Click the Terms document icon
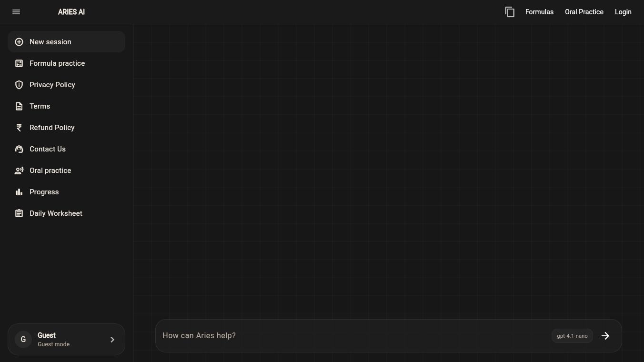644x362 pixels. point(19,106)
